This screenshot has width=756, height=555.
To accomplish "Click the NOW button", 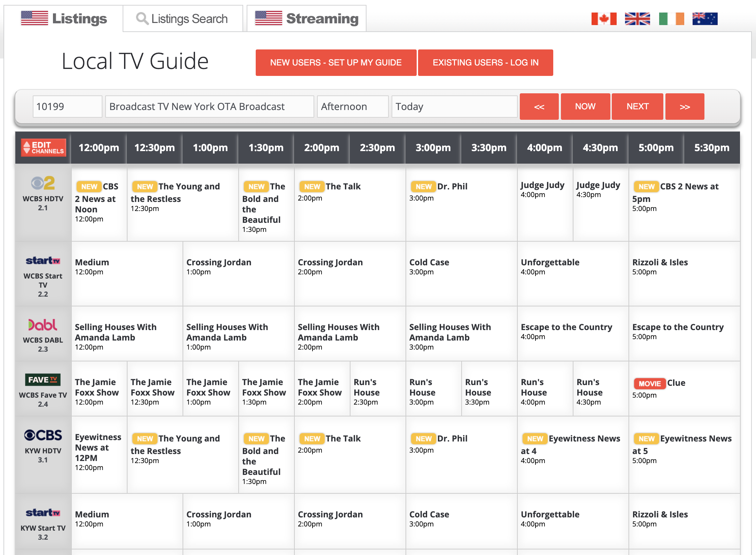I will pyautogui.click(x=585, y=107).
